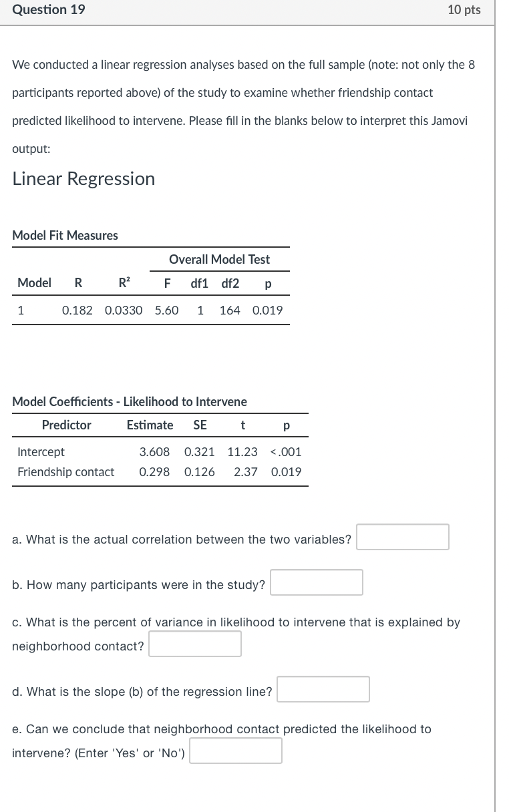Click the Intercept row in coefficients table

[41, 451]
